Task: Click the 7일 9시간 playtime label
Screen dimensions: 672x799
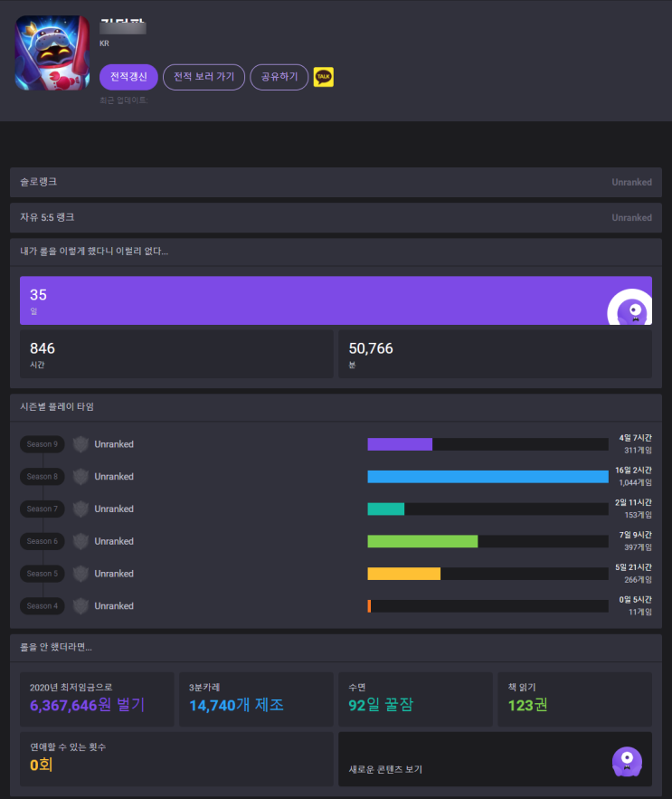Action: pyautogui.click(x=635, y=535)
